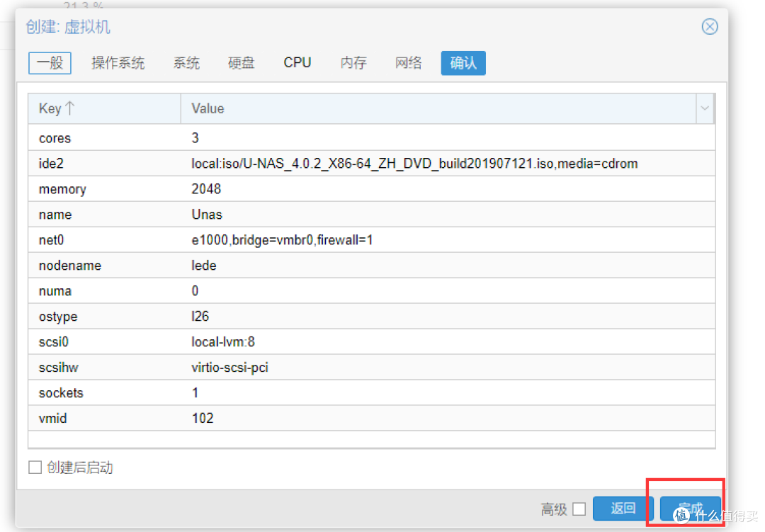Open the CPU tab
Screen dimensions: 765x532
point(297,63)
